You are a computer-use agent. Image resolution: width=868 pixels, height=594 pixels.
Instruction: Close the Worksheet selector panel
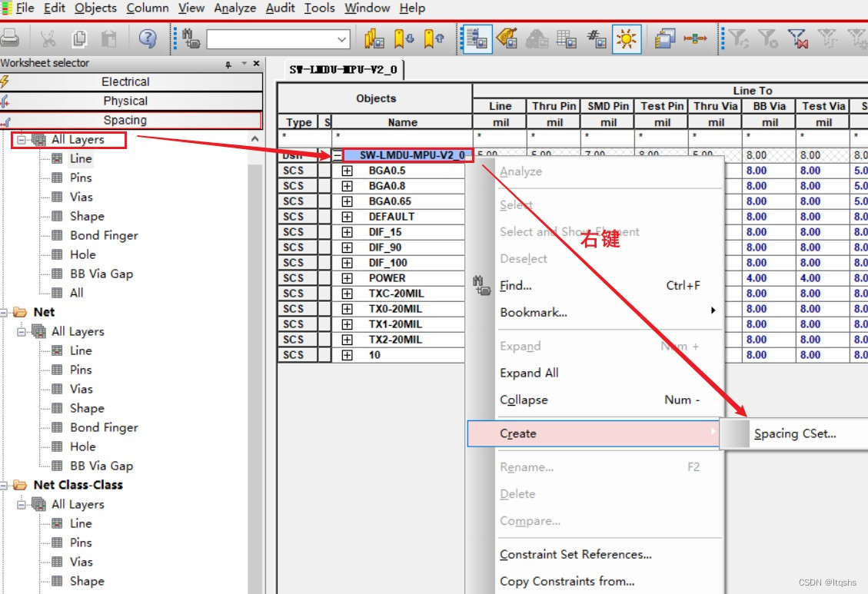(256, 64)
